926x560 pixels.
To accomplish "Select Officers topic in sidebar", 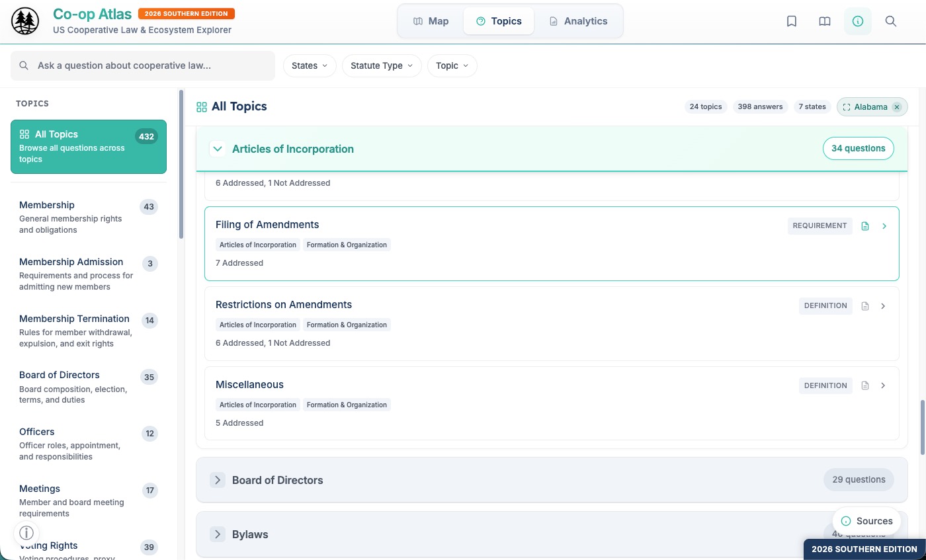I will 89,444.
